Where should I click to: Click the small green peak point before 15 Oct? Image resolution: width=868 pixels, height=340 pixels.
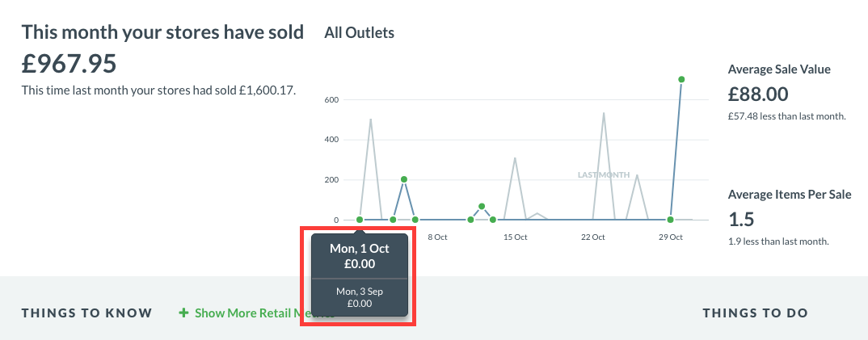click(x=482, y=207)
